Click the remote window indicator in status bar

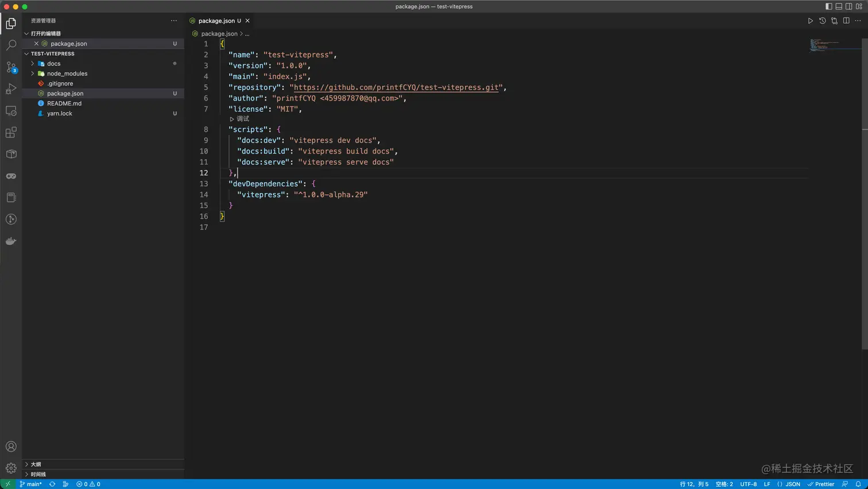7,484
